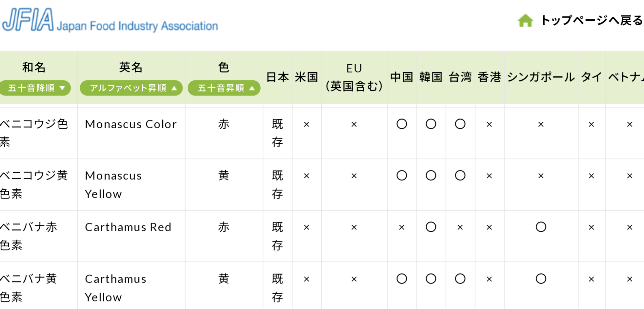Click シンガポール circle for Carthamus Red
This screenshot has width=644, height=309.
(541, 227)
